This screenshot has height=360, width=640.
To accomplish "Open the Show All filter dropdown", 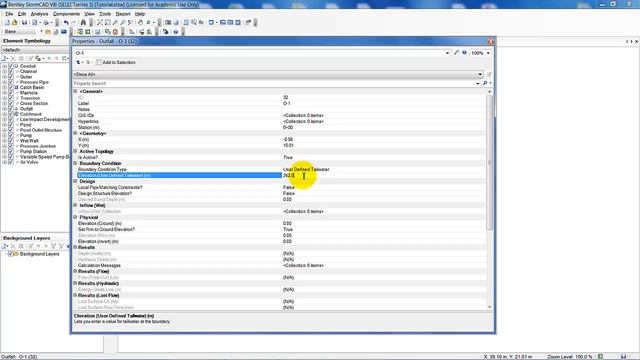I will pyautogui.click(x=480, y=74).
